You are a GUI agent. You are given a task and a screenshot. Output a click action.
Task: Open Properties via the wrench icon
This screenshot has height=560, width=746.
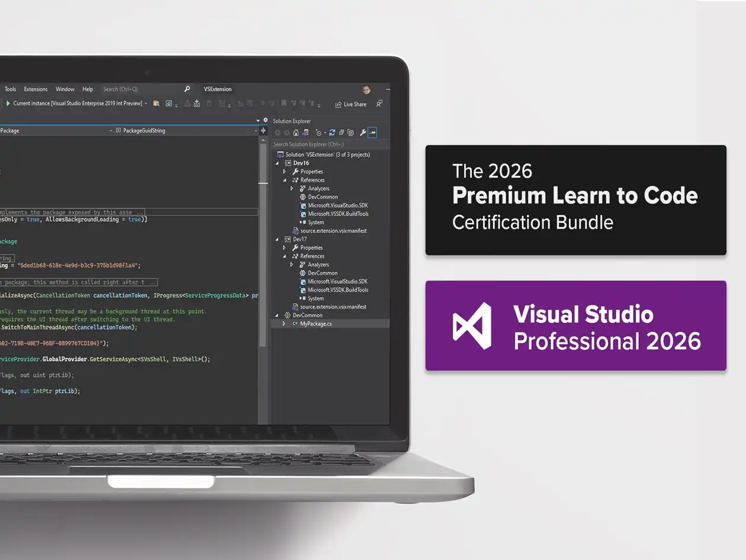tap(364, 133)
